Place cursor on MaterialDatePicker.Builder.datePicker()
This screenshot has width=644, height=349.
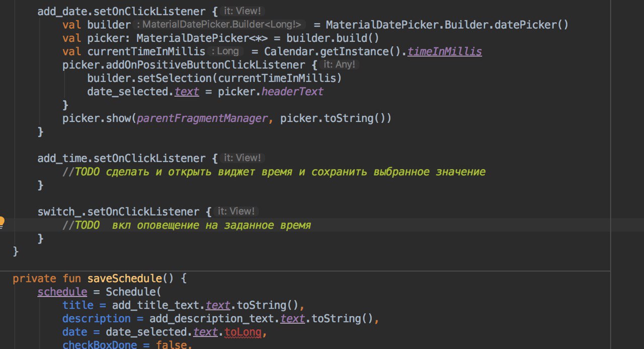click(447, 25)
